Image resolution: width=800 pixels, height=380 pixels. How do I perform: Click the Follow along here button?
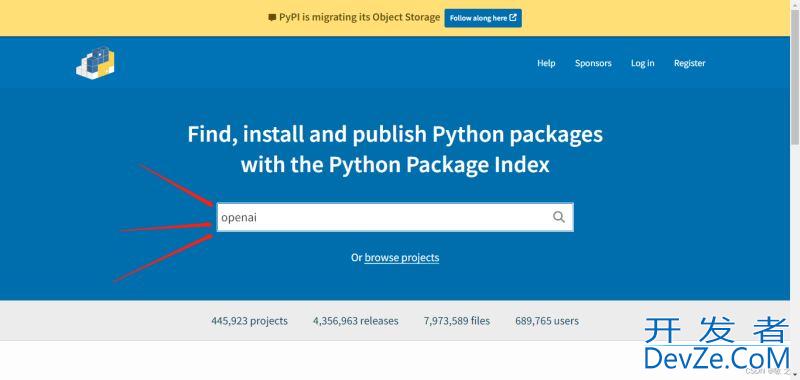[483, 18]
